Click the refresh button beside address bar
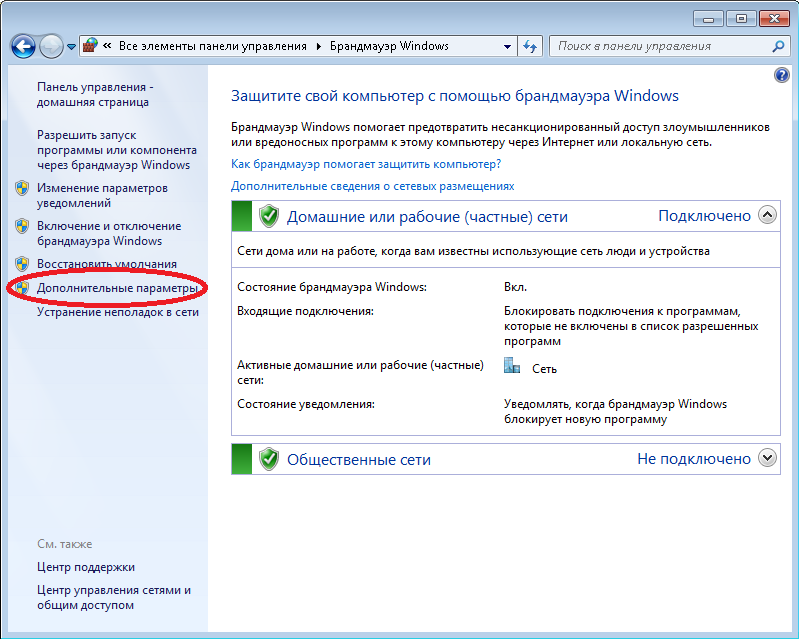Screen dimensions: 799x639 coord(530,46)
